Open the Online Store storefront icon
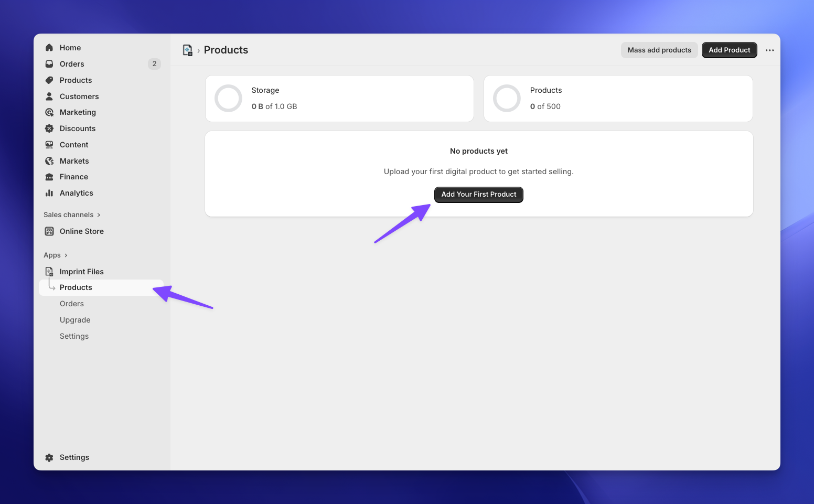This screenshot has width=814, height=504. pos(49,231)
